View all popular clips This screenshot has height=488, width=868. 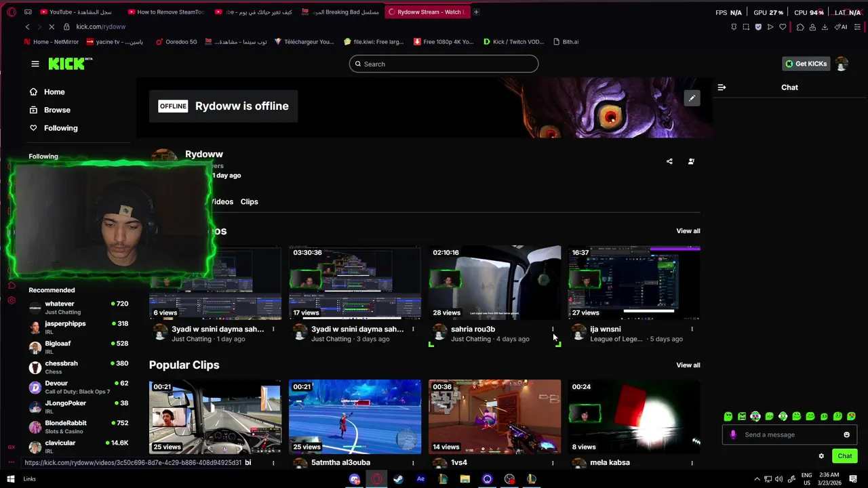point(688,365)
